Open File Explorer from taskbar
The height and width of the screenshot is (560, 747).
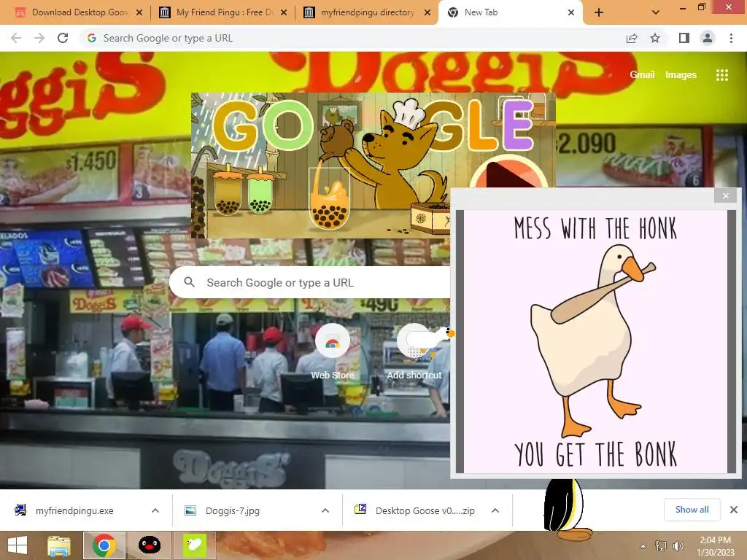[59, 545]
